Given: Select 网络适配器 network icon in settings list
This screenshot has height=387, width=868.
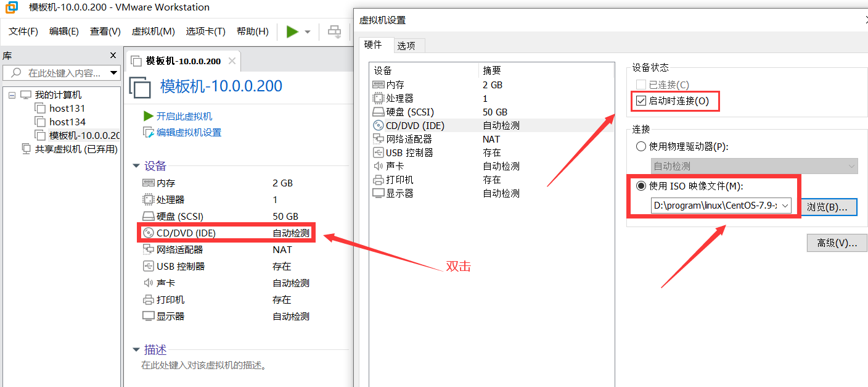Looking at the screenshot, I should pyautogui.click(x=378, y=139).
